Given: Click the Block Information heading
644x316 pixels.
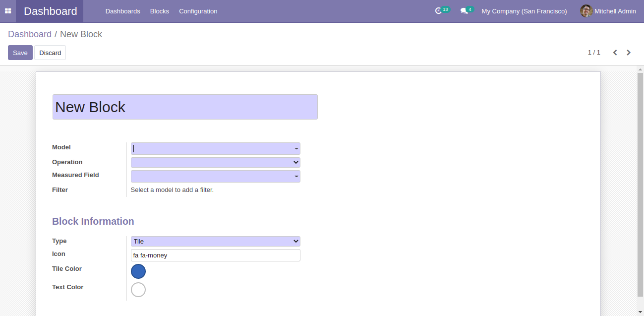Looking at the screenshot, I should coord(93,221).
